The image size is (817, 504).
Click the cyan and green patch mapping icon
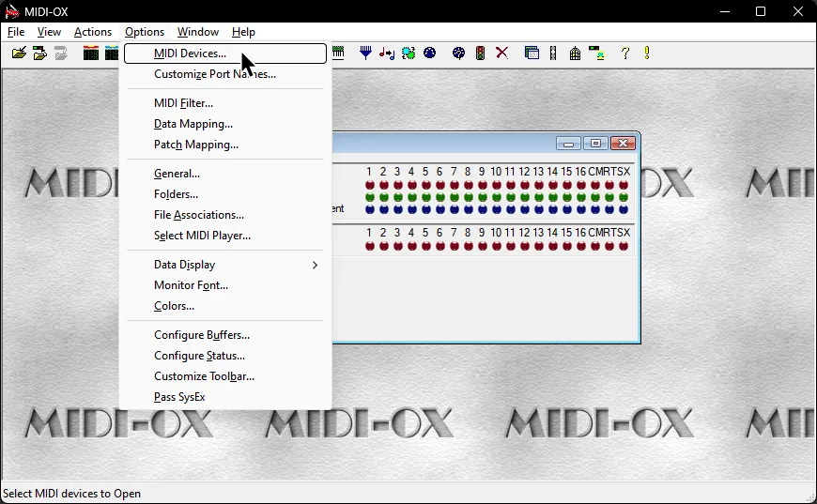pyautogui.click(x=408, y=53)
